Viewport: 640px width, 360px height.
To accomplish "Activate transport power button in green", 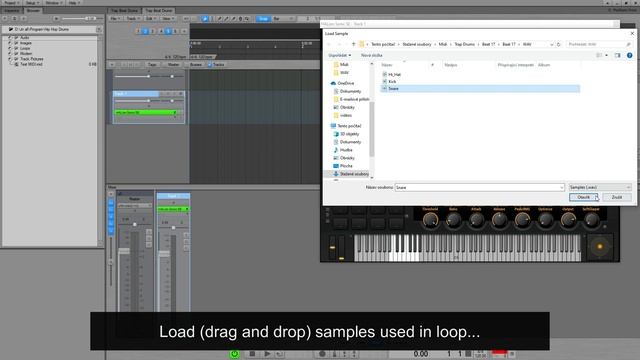I will 234,354.
